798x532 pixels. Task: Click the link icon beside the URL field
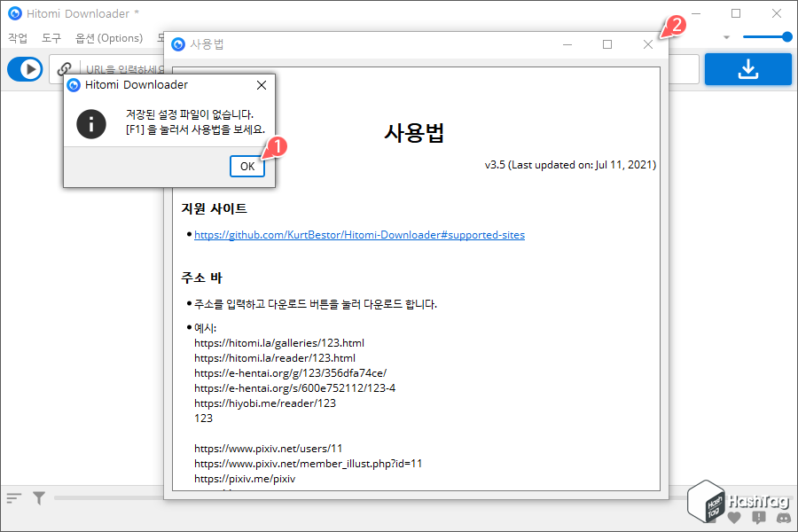coord(63,69)
